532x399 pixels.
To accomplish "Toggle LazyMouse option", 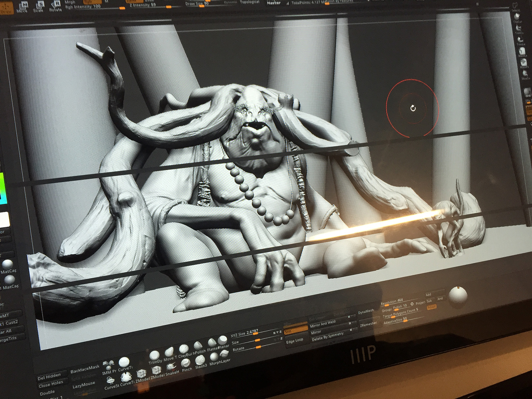I will [x=84, y=385].
